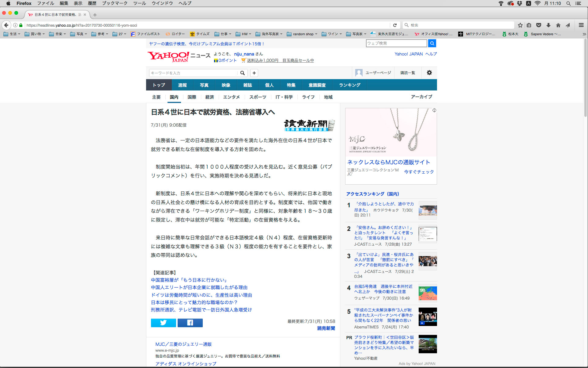Image resolution: width=588 pixels, height=368 pixels.
Task: Click the Facebook share button
Action: pyautogui.click(x=190, y=323)
